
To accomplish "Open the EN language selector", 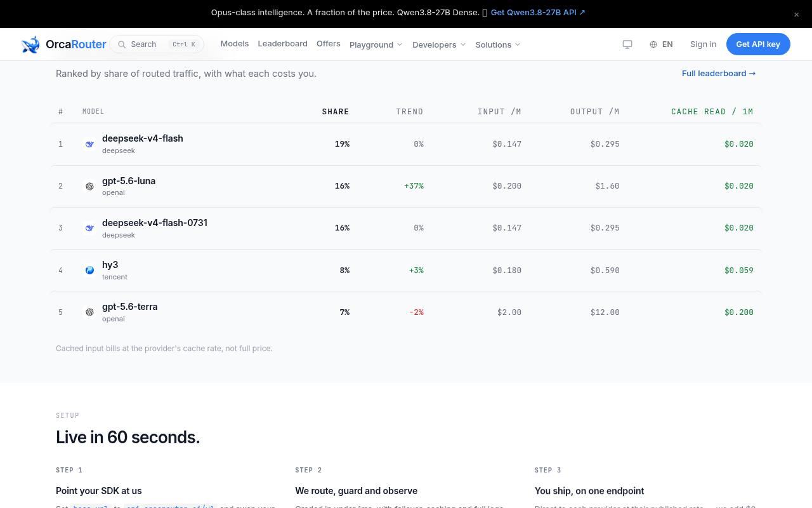I will point(661,44).
